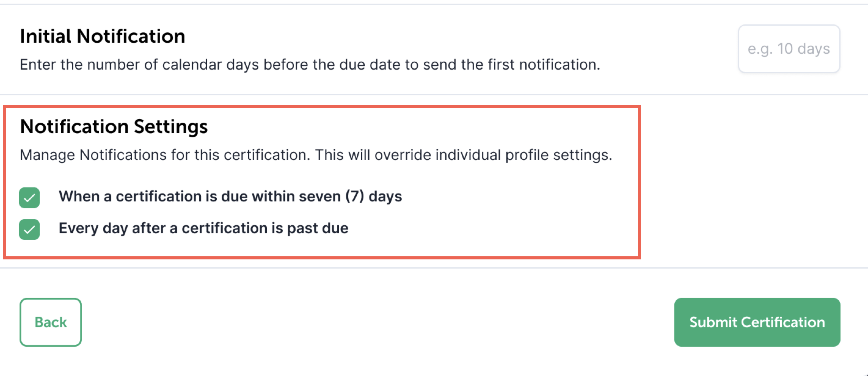Click the Submit Certification button

point(757,322)
